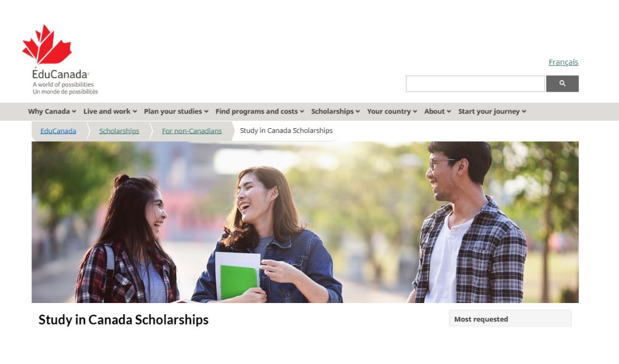Switch language via the Français link
This screenshot has width=619, height=364.
click(x=564, y=62)
